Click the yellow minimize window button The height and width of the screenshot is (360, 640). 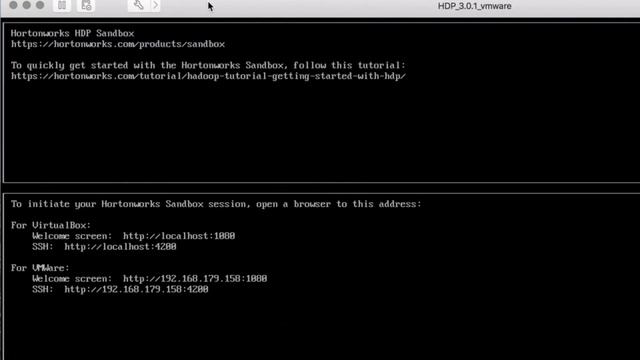click(27, 5)
